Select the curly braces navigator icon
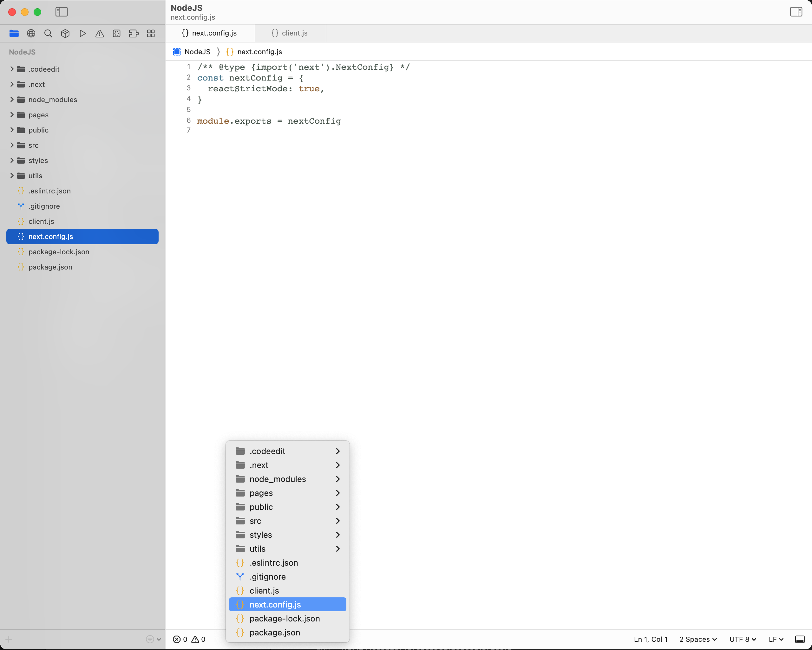The image size is (812, 650). pos(116,33)
